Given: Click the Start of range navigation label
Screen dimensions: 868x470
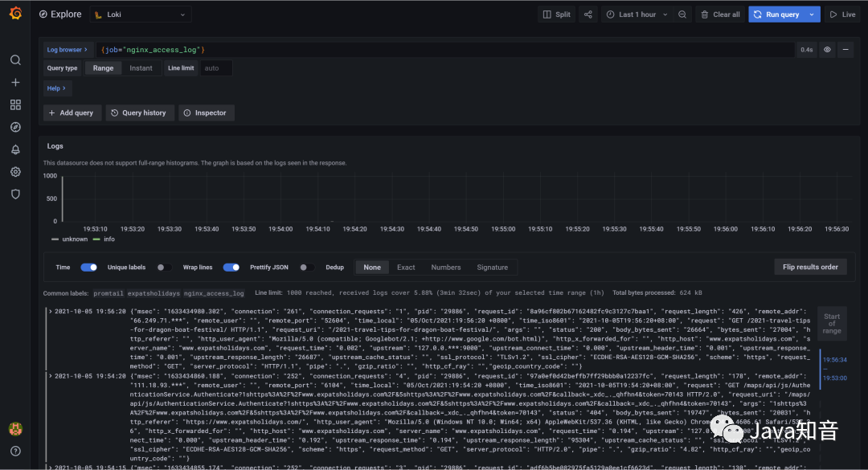Looking at the screenshot, I should coord(832,324).
